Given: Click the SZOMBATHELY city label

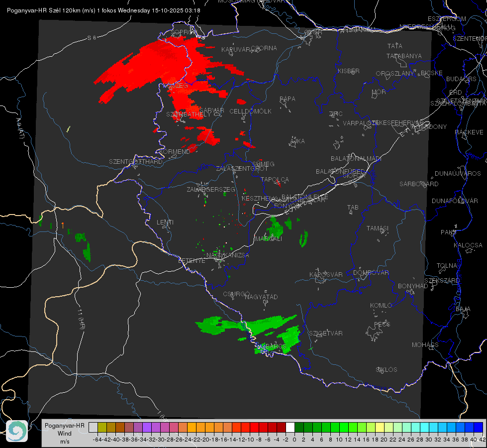Looking at the screenshot, I should [189, 114].
